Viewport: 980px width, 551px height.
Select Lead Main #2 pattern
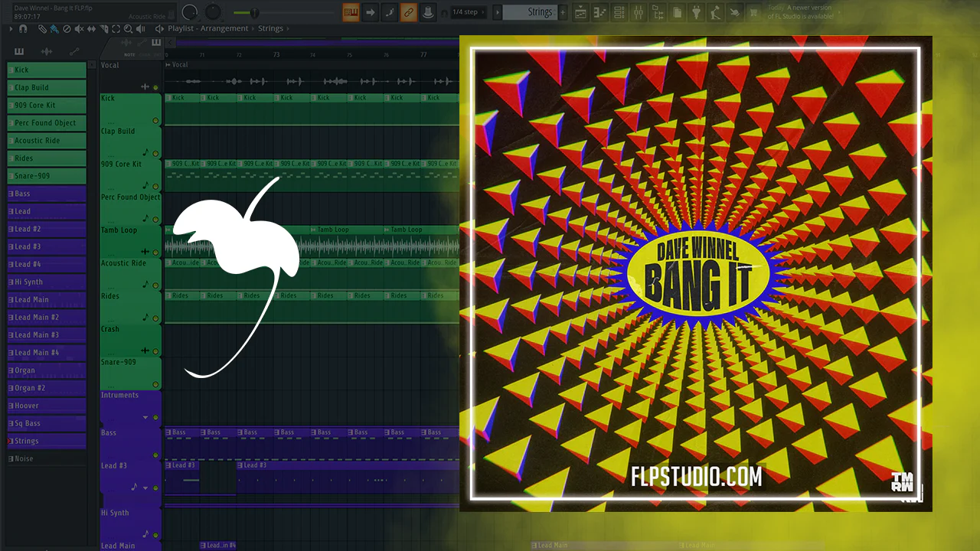coord(47,317)
